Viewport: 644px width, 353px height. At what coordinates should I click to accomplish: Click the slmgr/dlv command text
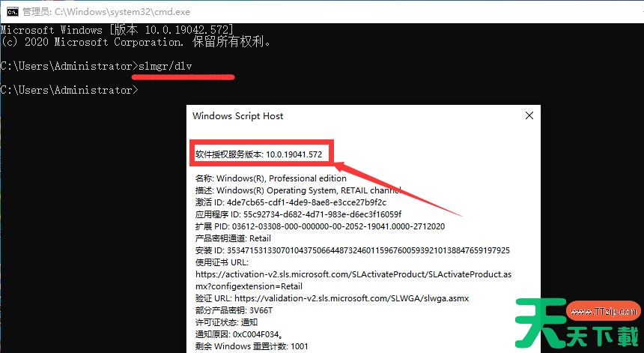[165, 66]
